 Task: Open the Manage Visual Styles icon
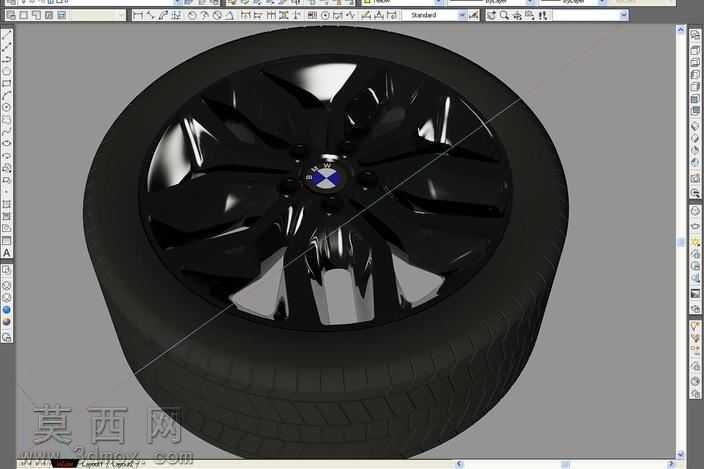(6, 337)
